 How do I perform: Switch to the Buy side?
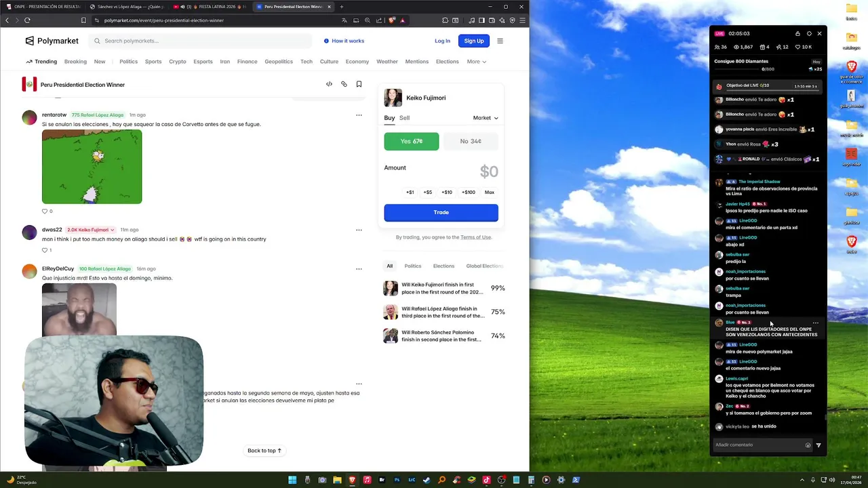389,118
